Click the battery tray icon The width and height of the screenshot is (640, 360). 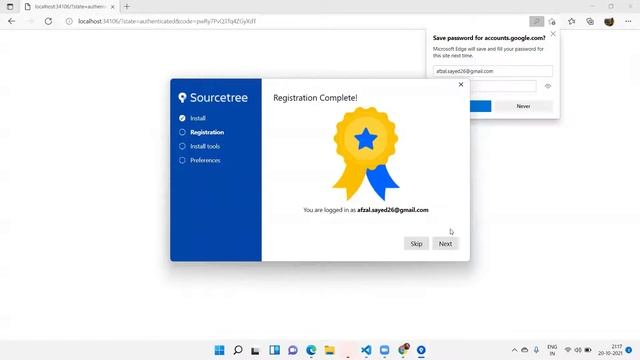click(x=588, y=350)
